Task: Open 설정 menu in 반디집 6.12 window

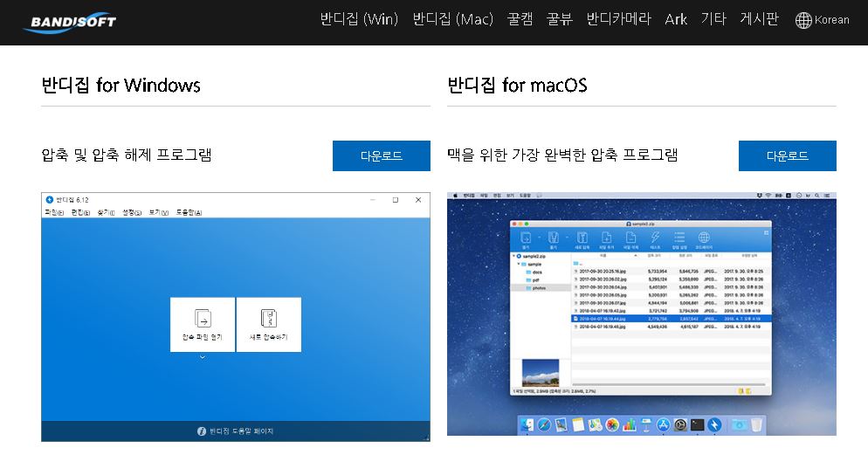Action: click(x=132, y=212)
